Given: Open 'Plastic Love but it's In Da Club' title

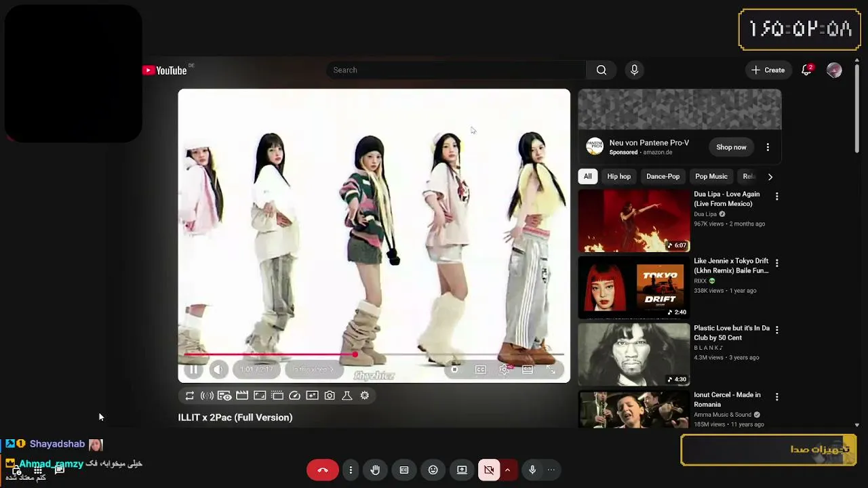Looking at the screenshot, I should (732, 333).
